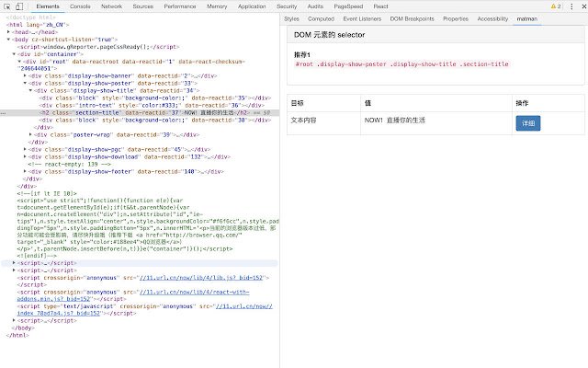The image size is (588, 368).
Task: Open the DevTools three-dot menu
Action: coord(571,6)
